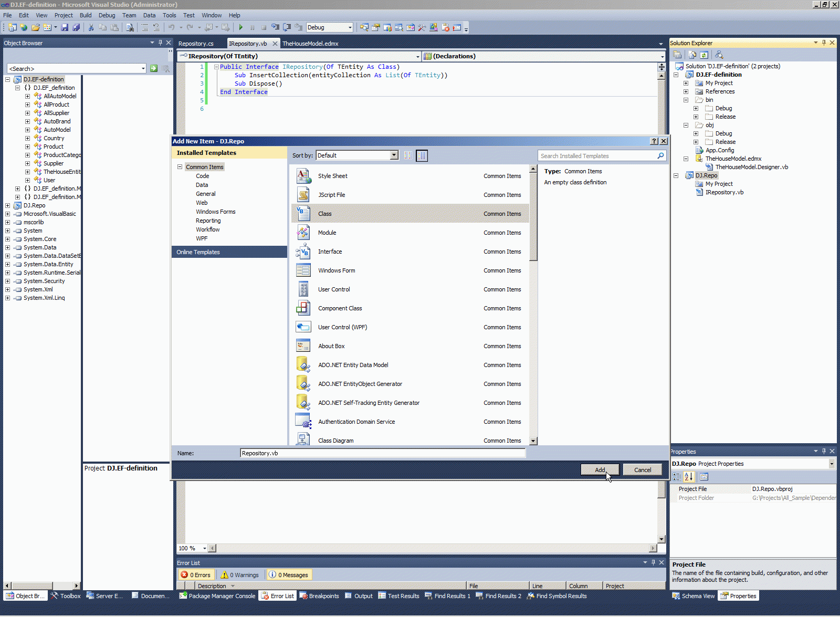This screenshot has width=840, height=617.
Task: Click View Class Diagram icon in Solution Explorer
Action: coord(719,55)
